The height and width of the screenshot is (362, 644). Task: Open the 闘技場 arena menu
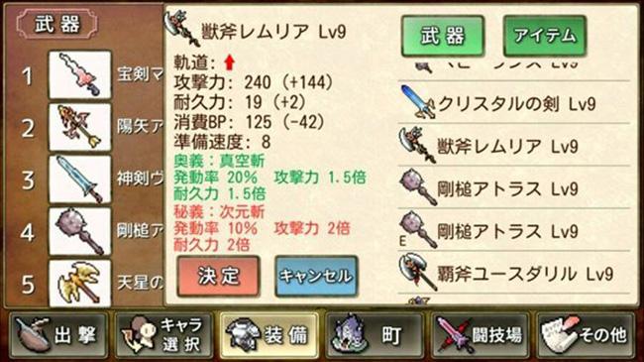[480, 335]
